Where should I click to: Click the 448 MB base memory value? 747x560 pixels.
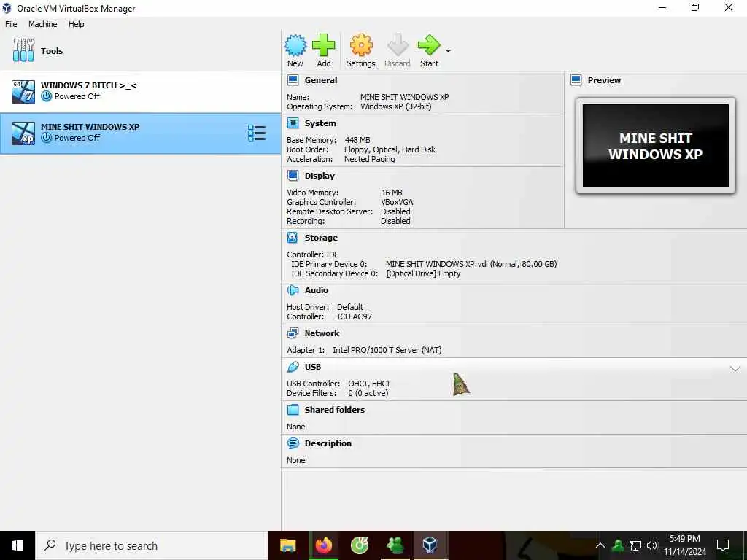[x=357, y=140]
